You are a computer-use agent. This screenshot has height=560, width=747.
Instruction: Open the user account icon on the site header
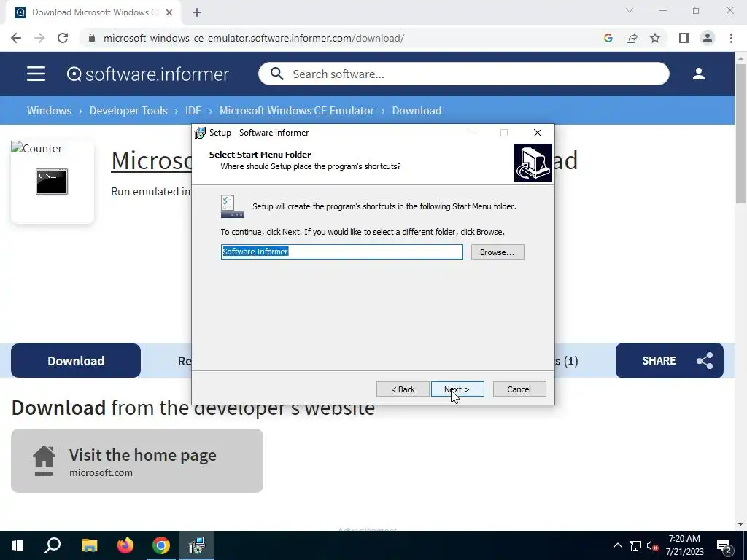(698, 74)
